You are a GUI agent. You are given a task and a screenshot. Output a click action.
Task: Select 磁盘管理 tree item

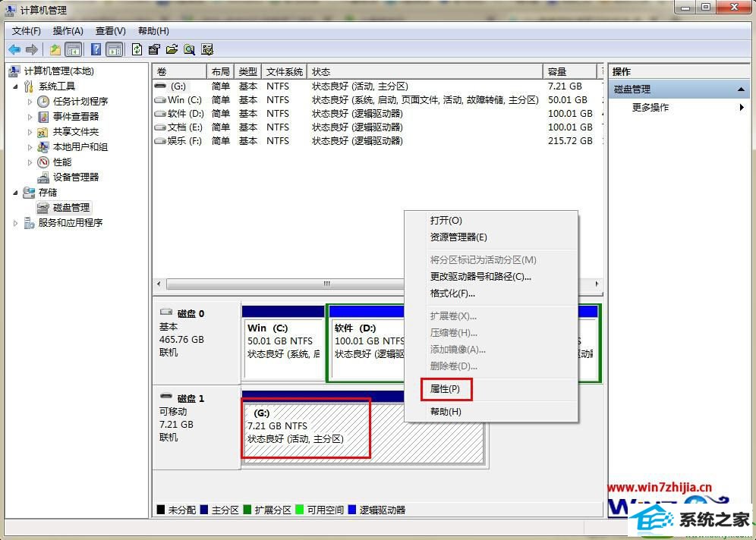[x=71, y=208]
